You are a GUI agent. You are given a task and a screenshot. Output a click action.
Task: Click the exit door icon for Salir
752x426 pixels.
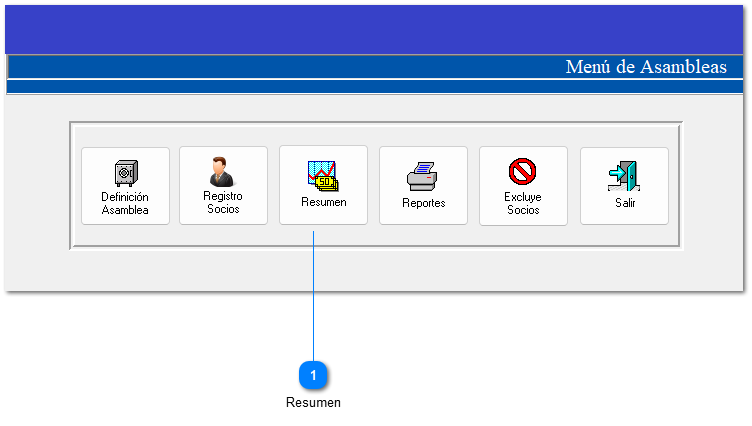tap(624, 176)
